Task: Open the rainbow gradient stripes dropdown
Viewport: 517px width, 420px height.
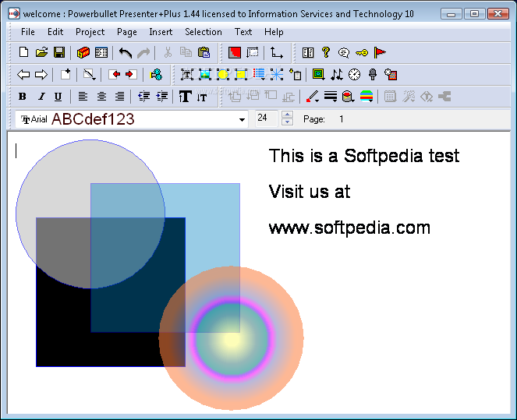Action: coord(367,97)
